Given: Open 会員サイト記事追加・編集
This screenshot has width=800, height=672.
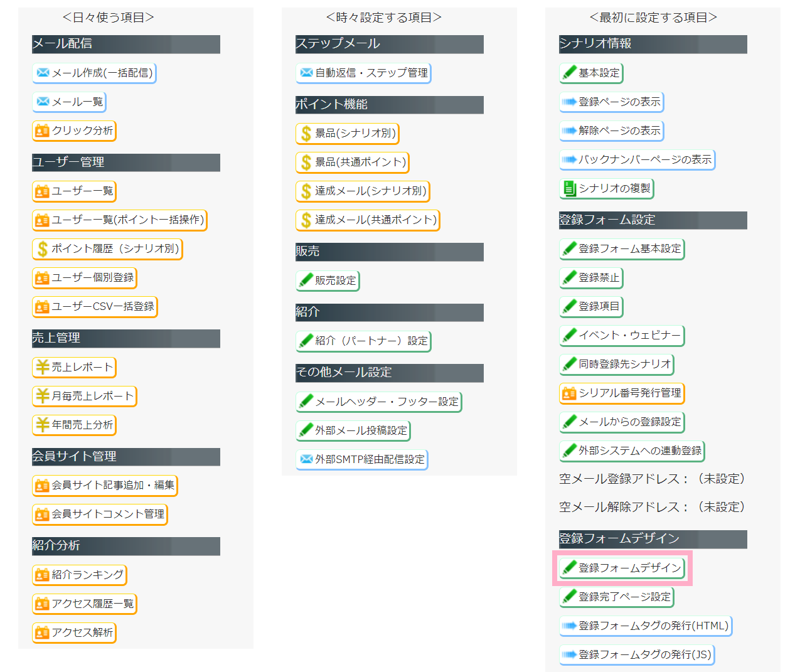Looking at the screenshot, I should point(105,485).
